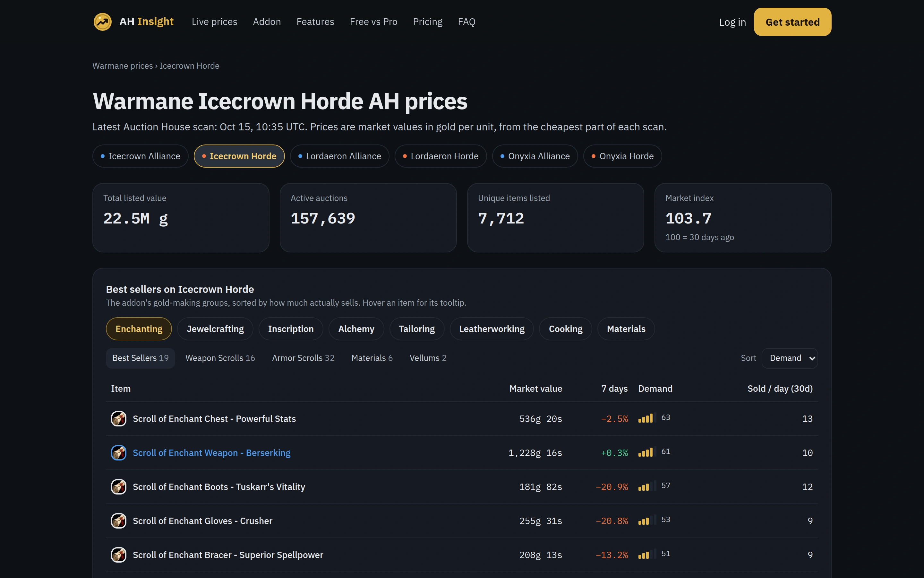Select the Enchanting profession tab

point(139,329)
